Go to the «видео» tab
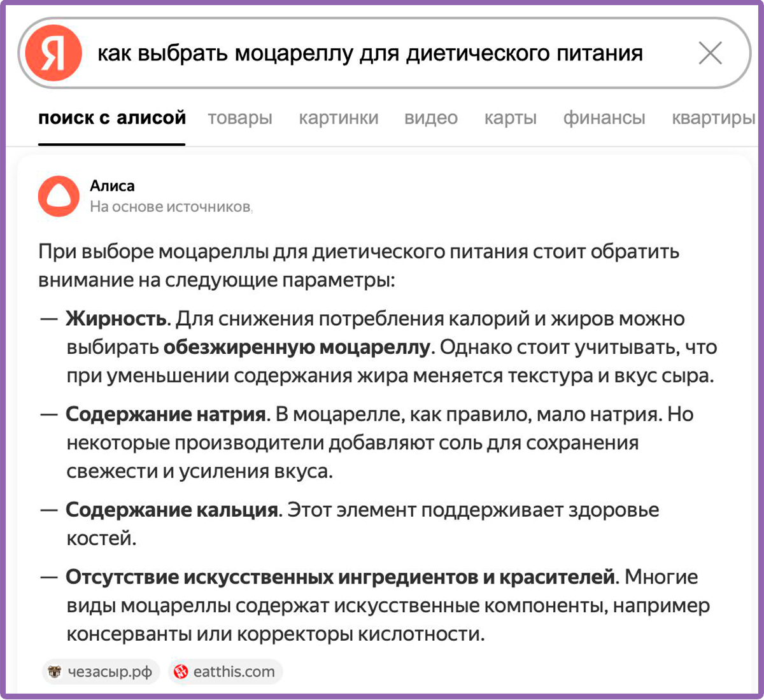Screen dimensions: 764x700 (x=431, y=118)
